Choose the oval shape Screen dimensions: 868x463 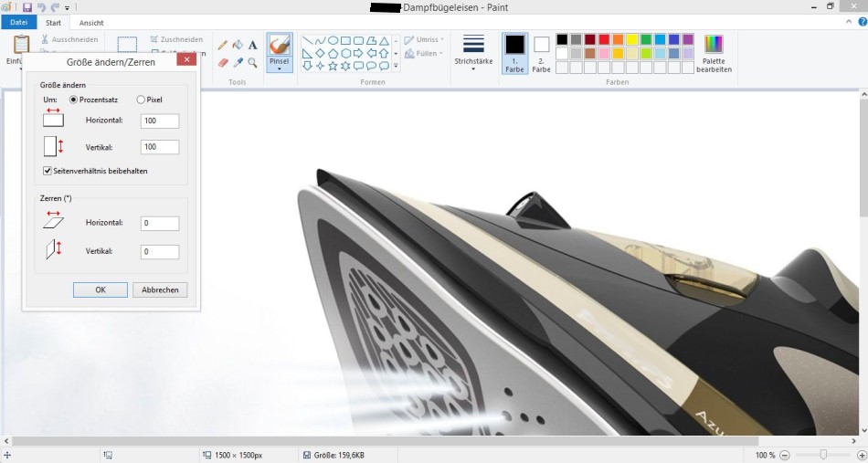[333, 41]
